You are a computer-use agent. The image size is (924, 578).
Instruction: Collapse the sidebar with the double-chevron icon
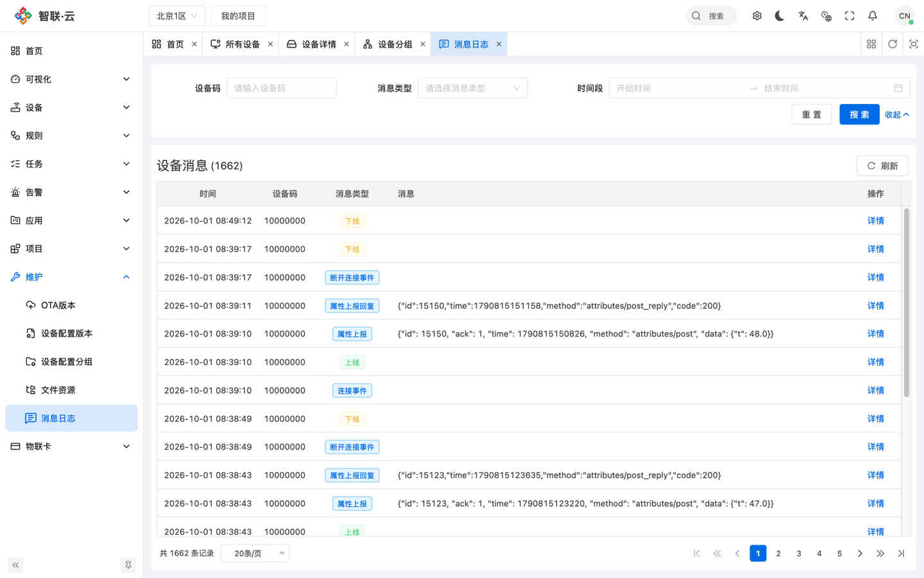pos(15,565)
